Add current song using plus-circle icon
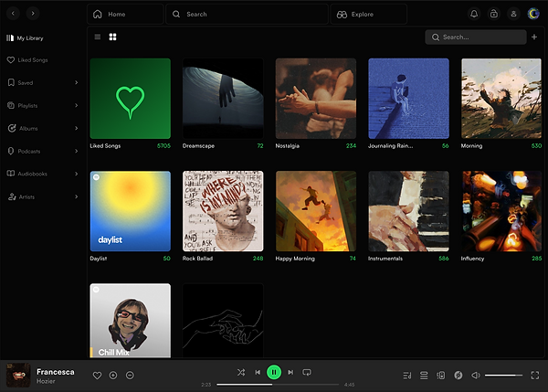 coord(113,376)
